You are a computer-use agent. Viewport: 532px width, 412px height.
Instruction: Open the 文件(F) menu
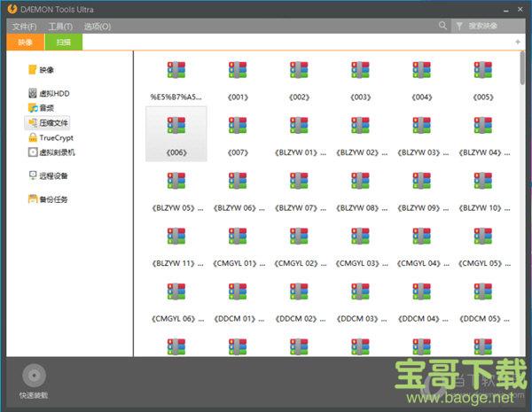[24, 27]
